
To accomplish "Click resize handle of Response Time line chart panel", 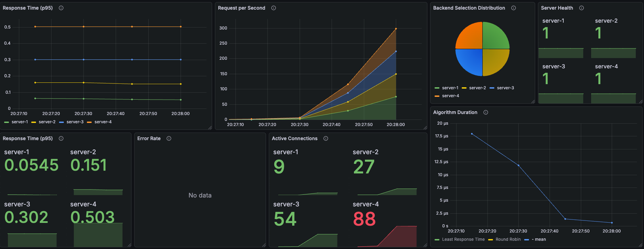I will pyautogui.click(x=210, y=128).
